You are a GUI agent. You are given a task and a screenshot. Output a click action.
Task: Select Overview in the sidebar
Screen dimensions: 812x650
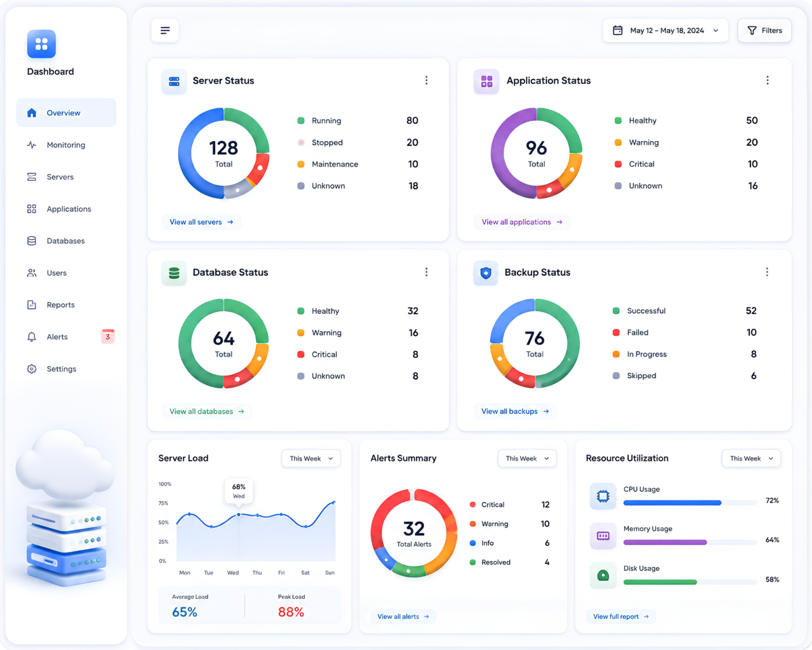click(66, 113)
